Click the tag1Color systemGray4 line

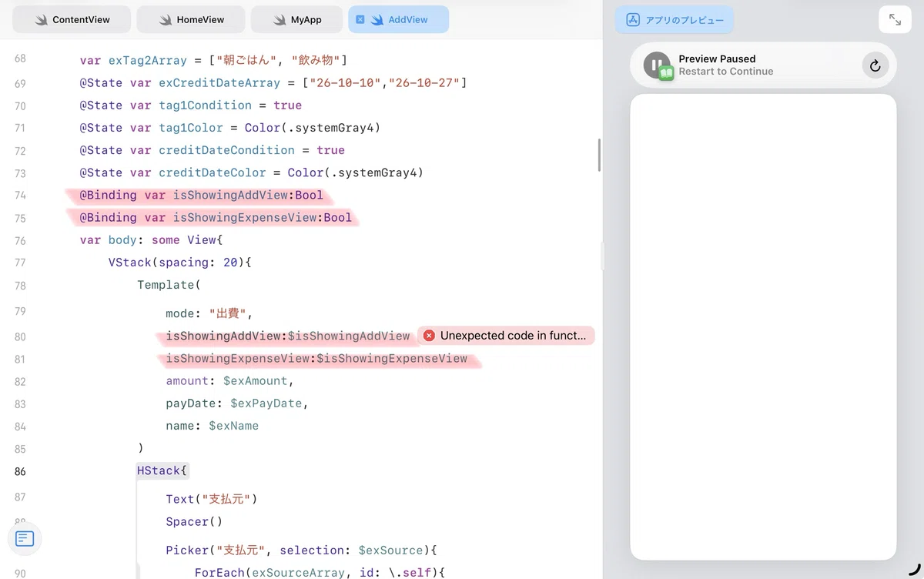(x=229, y=127)
